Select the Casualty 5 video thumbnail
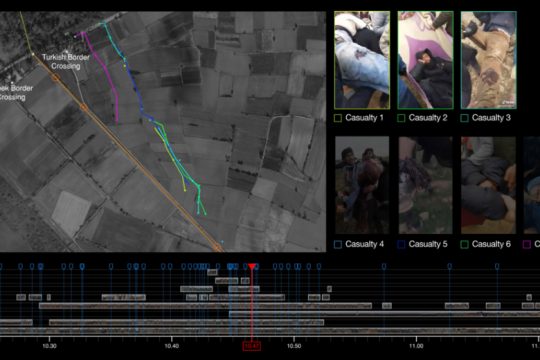Image resolution: width=540 pixels, height=360 pixels. coord(425,185)
